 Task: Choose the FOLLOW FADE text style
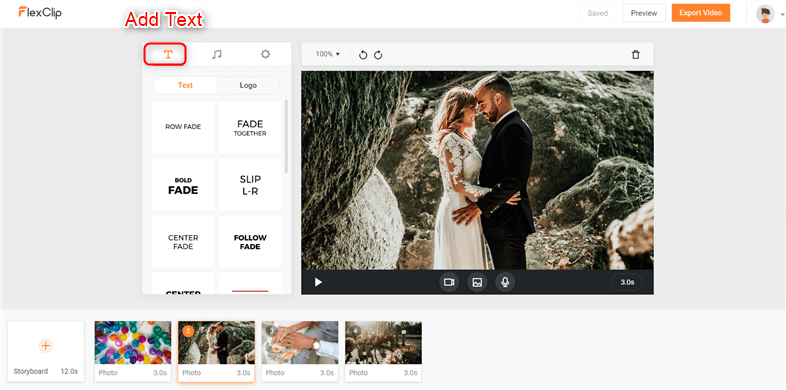pos(250,242)
